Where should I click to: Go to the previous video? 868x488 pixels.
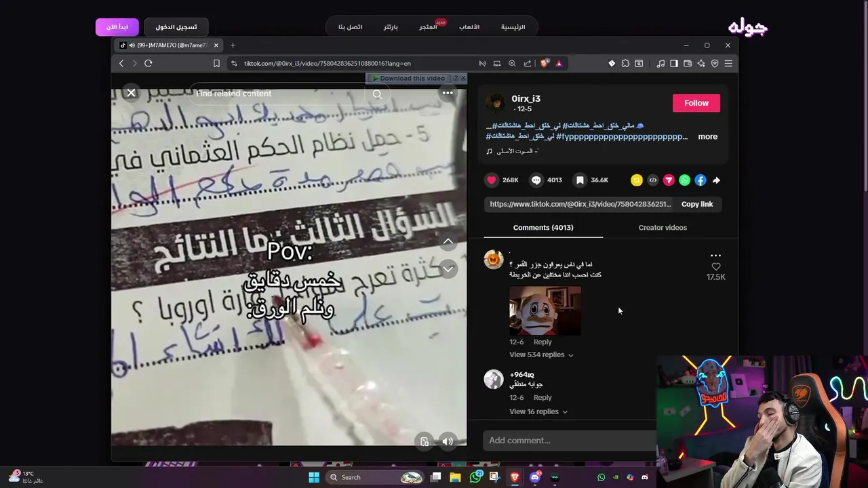(x=448, y=241)
